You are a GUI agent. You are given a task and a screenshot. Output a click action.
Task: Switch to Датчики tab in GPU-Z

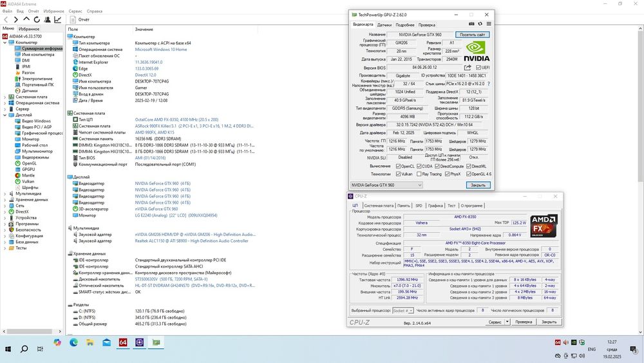(384, 25)
